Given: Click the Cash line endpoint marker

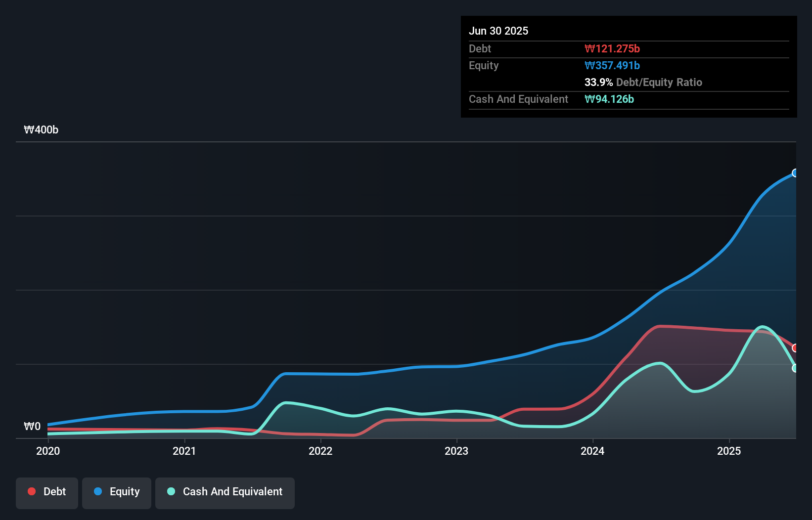Looking at the screenshot, I should tap(795, 368).
